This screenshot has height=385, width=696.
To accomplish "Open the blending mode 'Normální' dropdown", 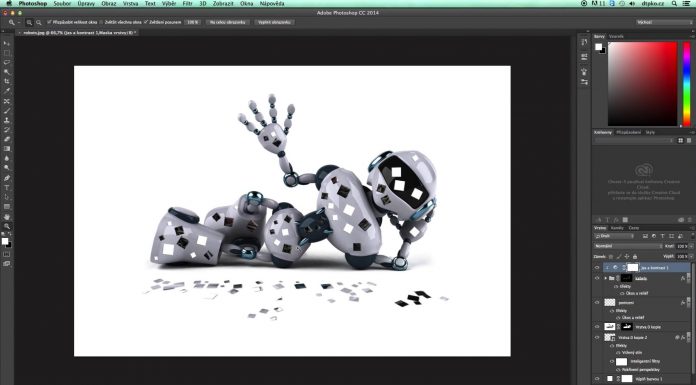I will 628,246.
